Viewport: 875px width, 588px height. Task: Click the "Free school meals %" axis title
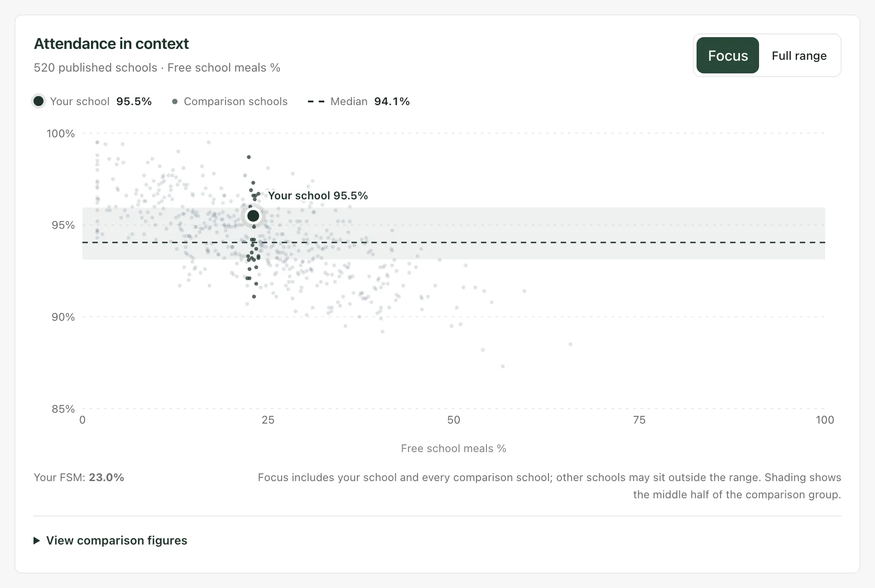(453, 448)
